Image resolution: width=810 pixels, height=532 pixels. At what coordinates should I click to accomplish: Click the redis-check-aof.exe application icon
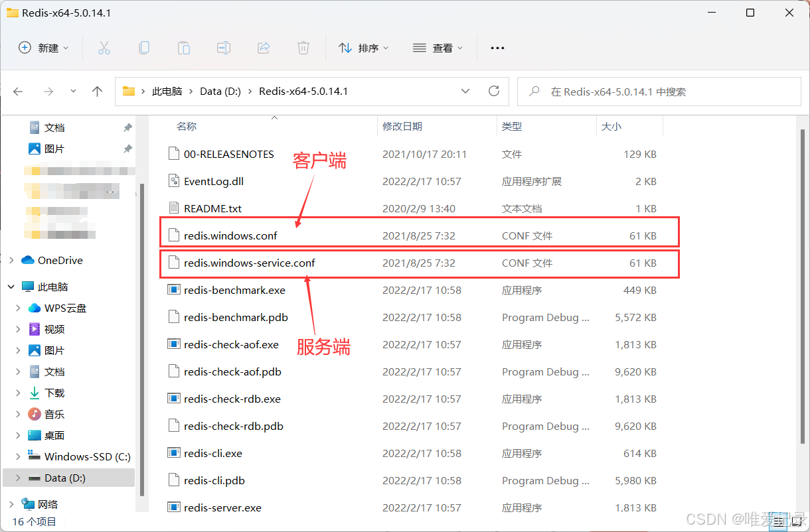point(174,344)
